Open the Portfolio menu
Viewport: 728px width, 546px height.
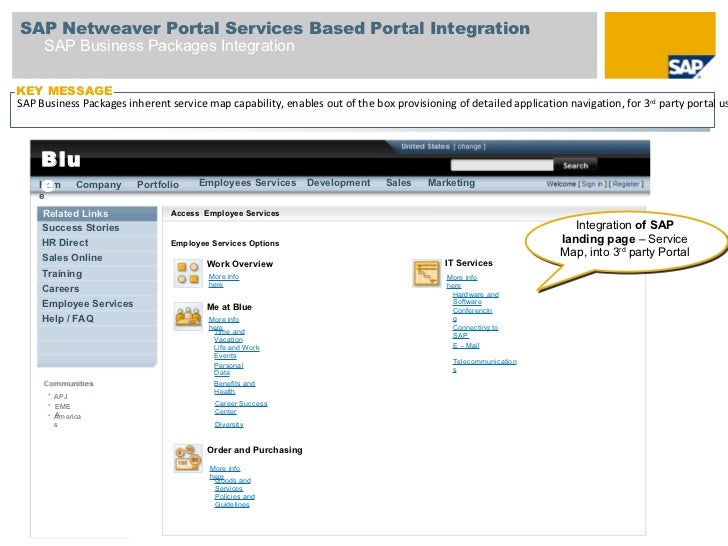158,185
